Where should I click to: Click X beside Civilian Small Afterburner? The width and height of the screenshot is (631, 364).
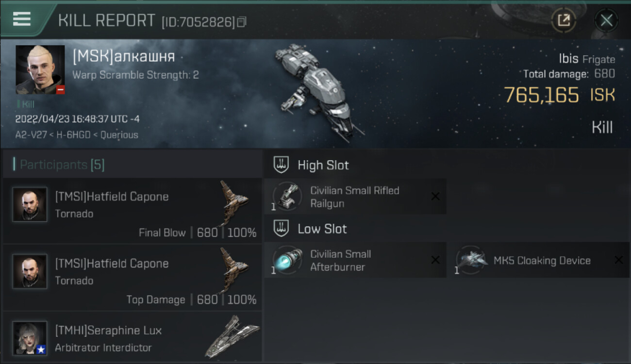point(435,260)
